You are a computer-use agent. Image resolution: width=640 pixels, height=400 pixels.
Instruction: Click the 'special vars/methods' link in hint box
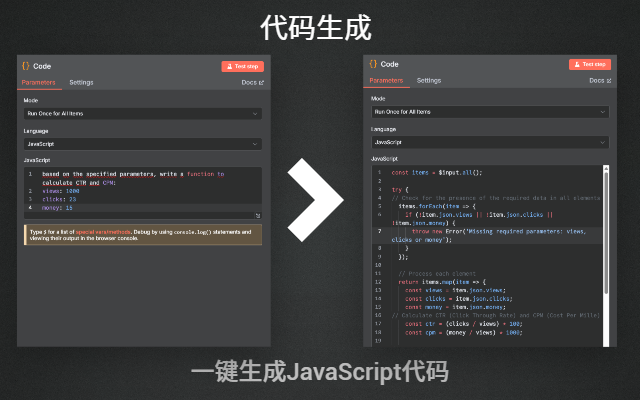103,232
